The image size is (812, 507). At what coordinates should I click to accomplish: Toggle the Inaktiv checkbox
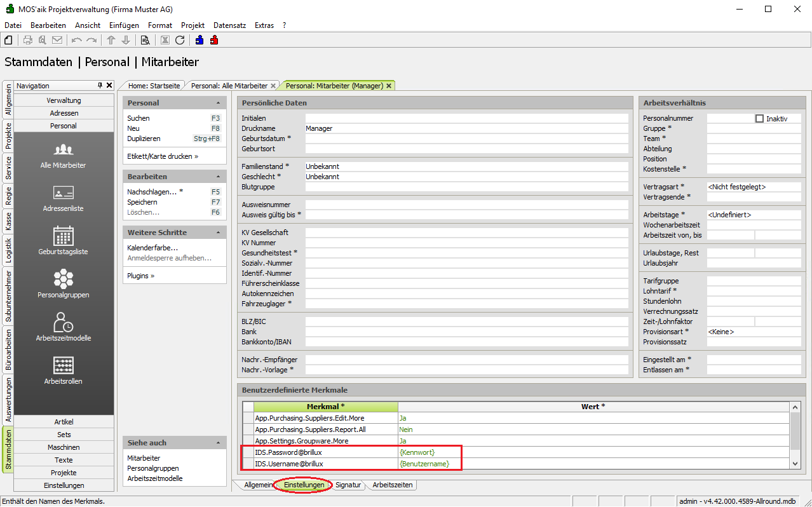(759, 119)
